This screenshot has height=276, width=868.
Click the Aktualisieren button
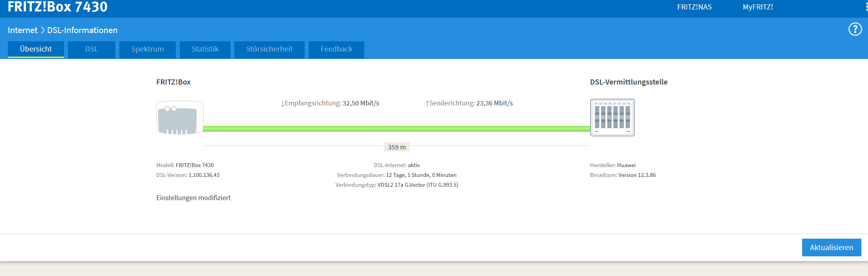pos(831,247)
